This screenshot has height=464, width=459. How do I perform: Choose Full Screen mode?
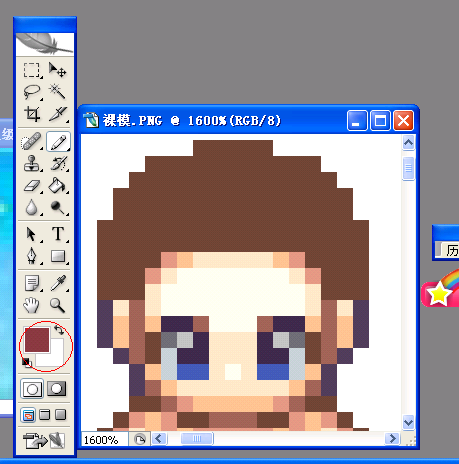click(60, 415)
